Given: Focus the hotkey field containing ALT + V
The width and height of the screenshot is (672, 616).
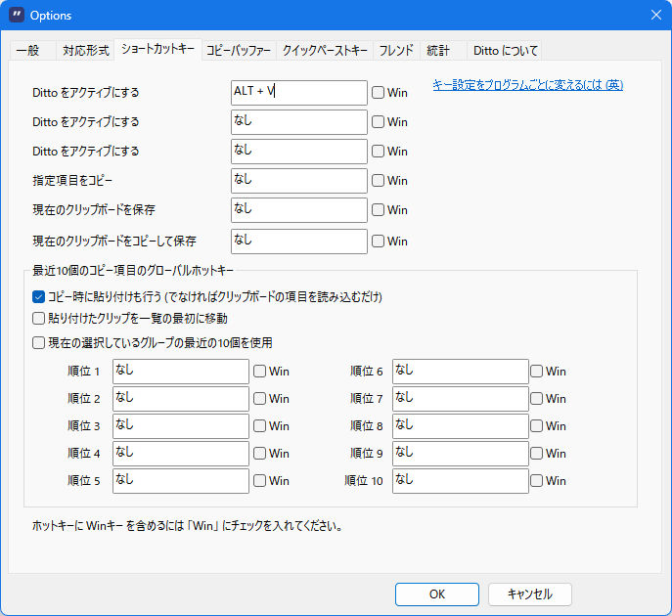Looking at the screenshot, I should click(298, 93).
